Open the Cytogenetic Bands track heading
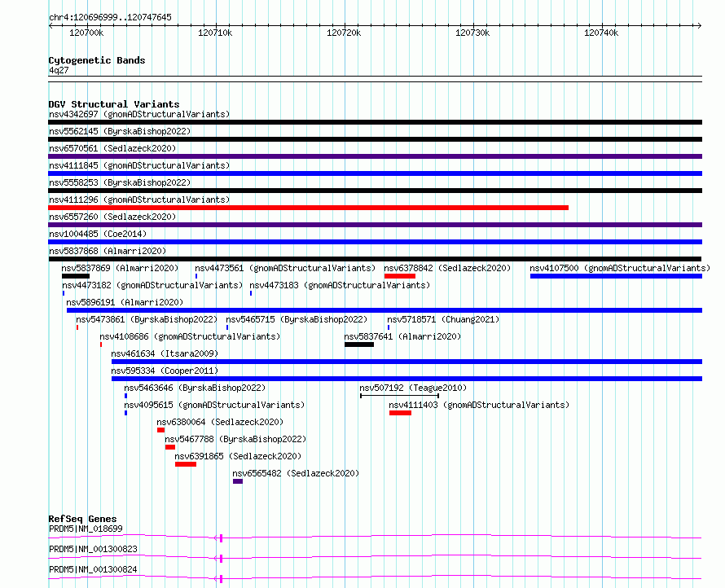725x588 pixels. point(97,60)
